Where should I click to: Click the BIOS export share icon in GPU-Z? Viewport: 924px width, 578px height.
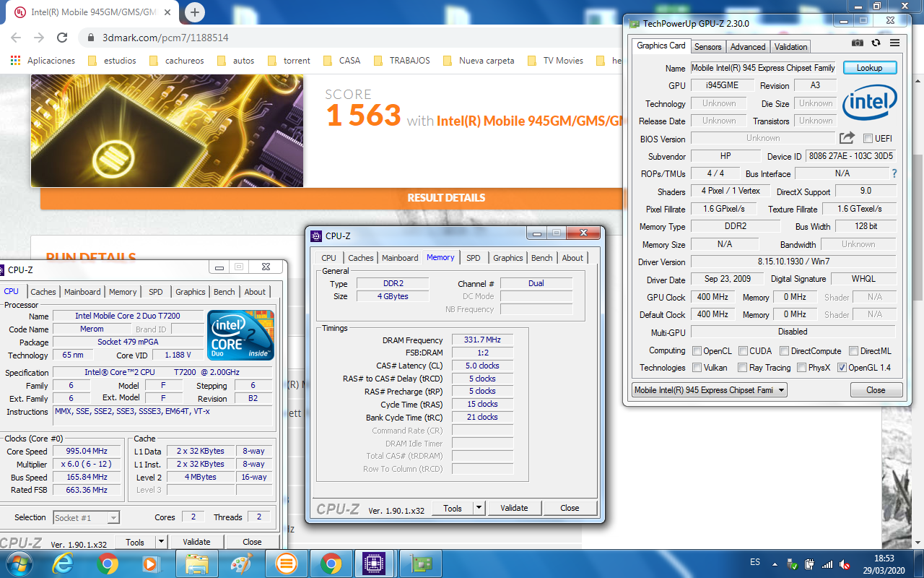pos(847,138)
